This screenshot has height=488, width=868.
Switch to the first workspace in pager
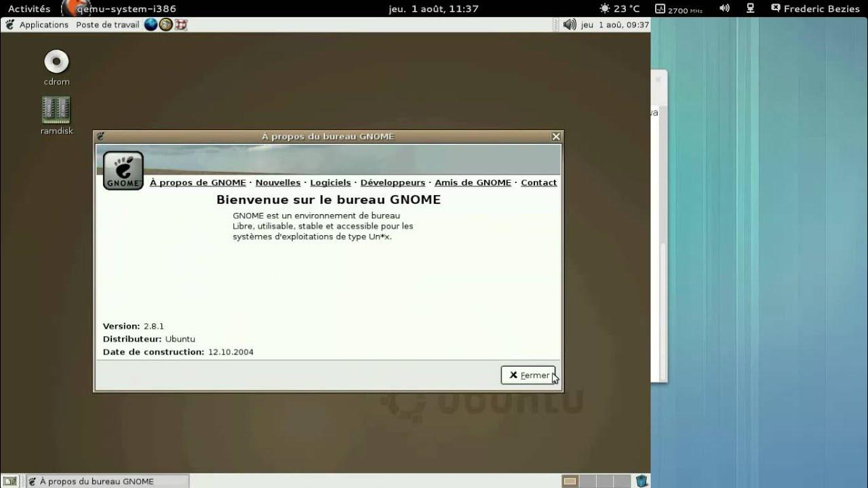coord(570,481)
